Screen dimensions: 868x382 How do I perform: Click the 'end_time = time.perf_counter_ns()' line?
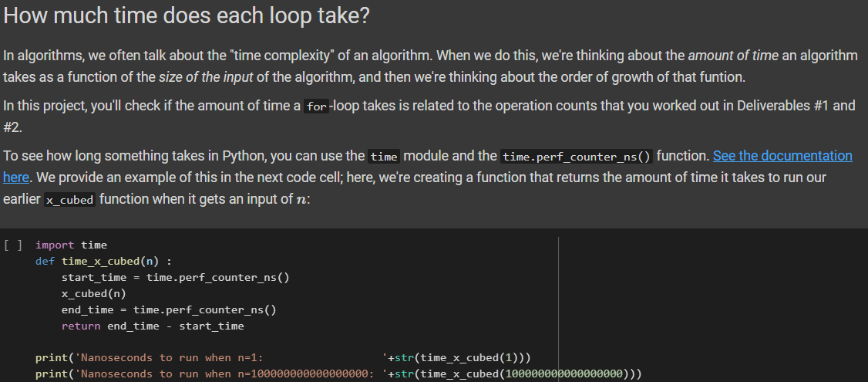click(169, 310)
